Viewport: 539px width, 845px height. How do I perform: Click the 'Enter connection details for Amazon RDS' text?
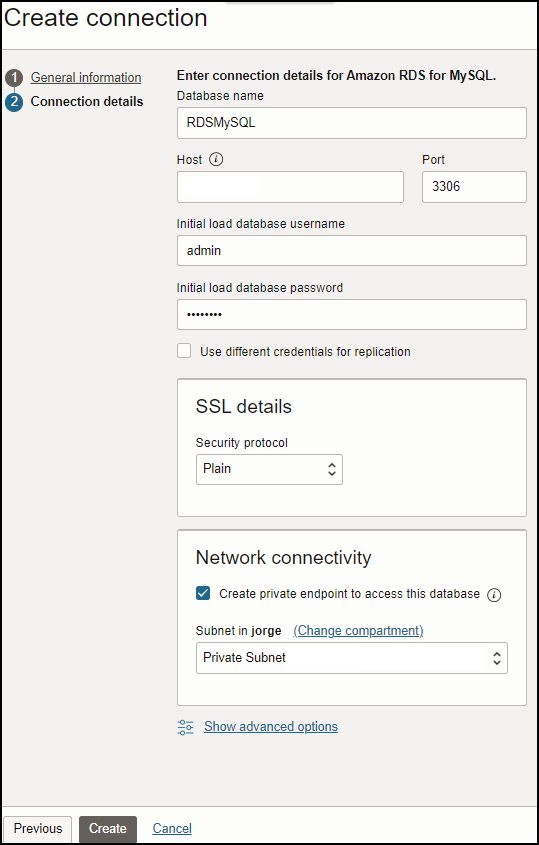point(336,76)
